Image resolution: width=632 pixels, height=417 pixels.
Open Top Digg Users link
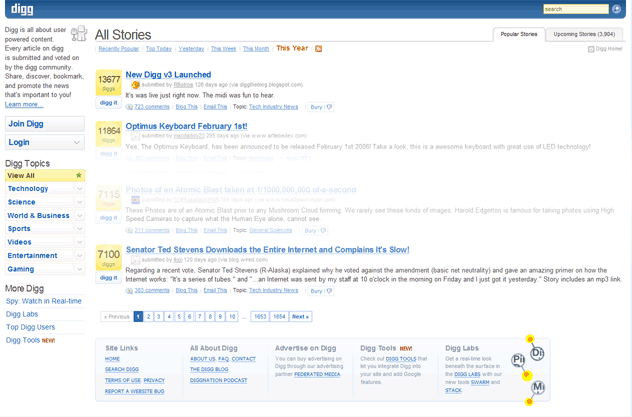[30, 327]
